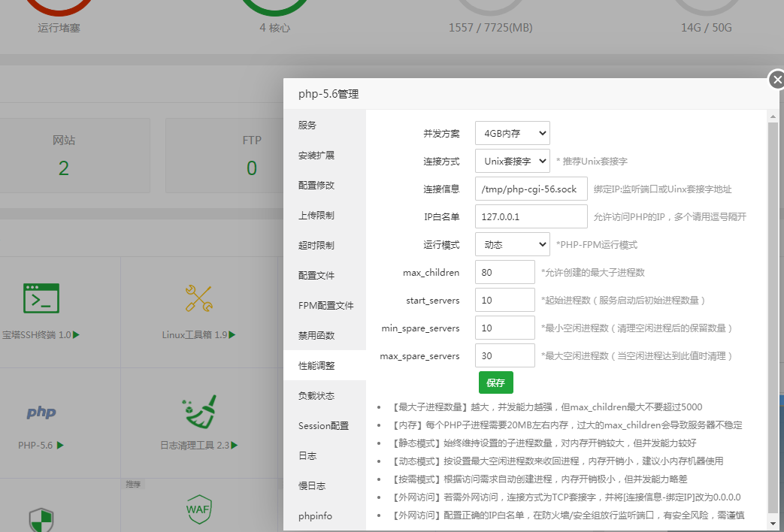This screenshot has height=532, width=784.
Task: Click the 1557 / 7725(MB) memory gauge
Action: 491,8
